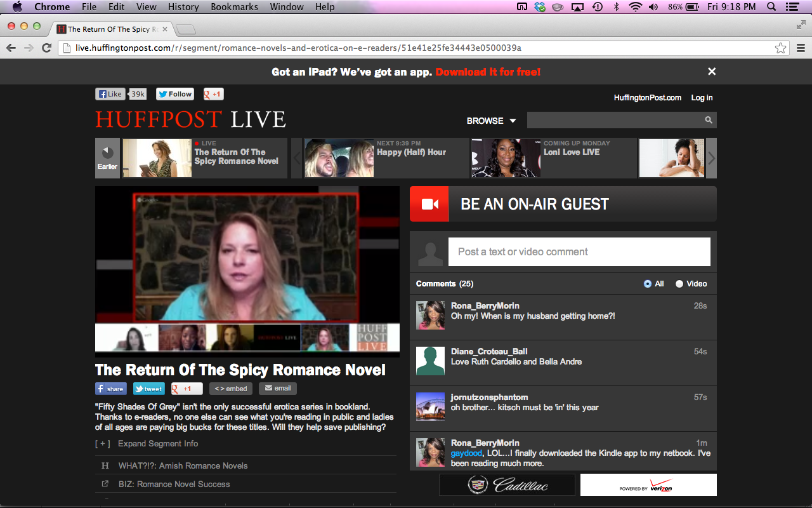Bookmark this page with the star icon

click(780, 48)
